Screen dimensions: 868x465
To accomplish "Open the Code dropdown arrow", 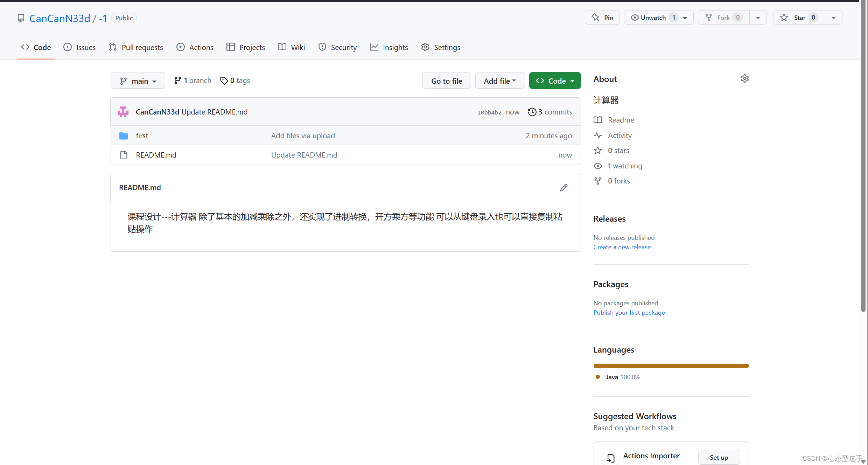I will pyautogui.click(x=572, y=81).
